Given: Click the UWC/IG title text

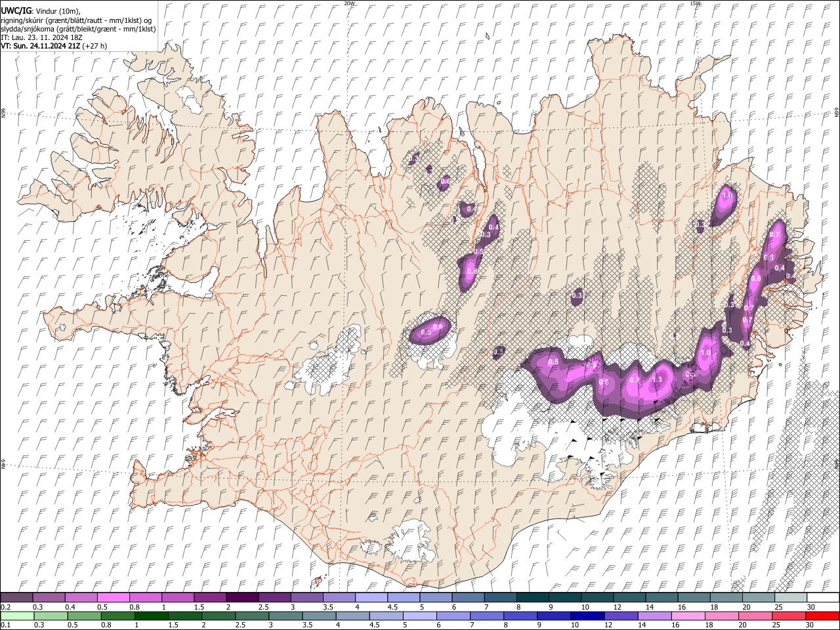Looking at the screenshot, I should (x=16, y=10).
